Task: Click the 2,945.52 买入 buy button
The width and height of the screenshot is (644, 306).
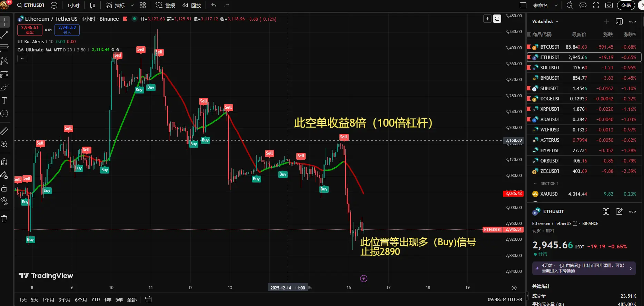Action: click(x=67, y=30)
